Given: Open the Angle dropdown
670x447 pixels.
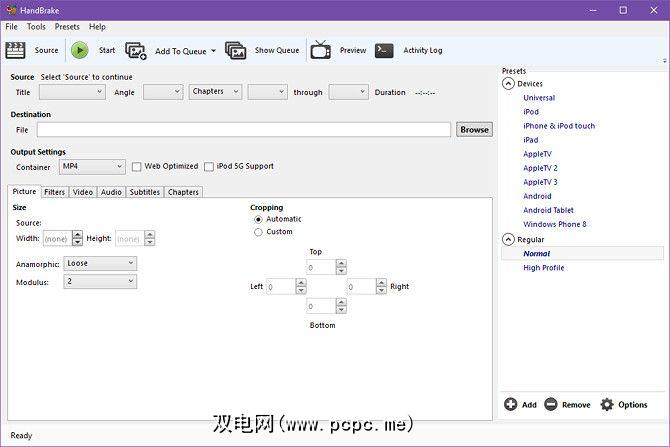Looking at the screenshot, I should (163, 92).
